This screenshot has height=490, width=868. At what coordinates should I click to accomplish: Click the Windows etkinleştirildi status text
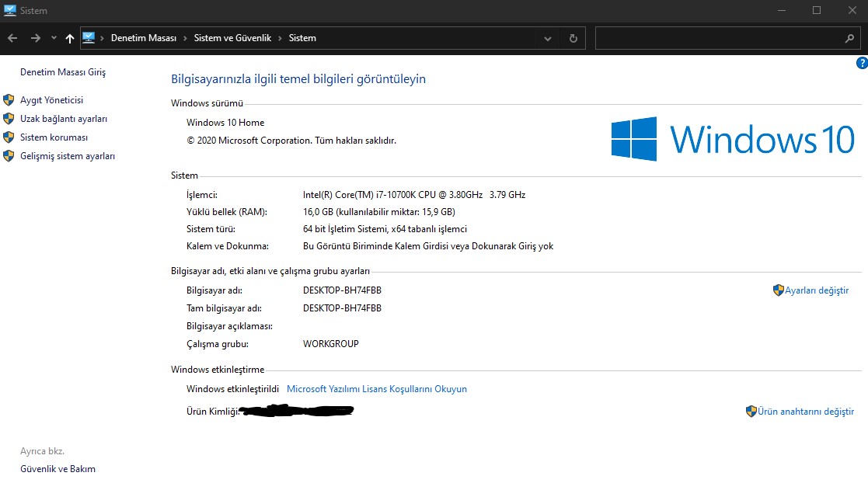tap(232, 389)
